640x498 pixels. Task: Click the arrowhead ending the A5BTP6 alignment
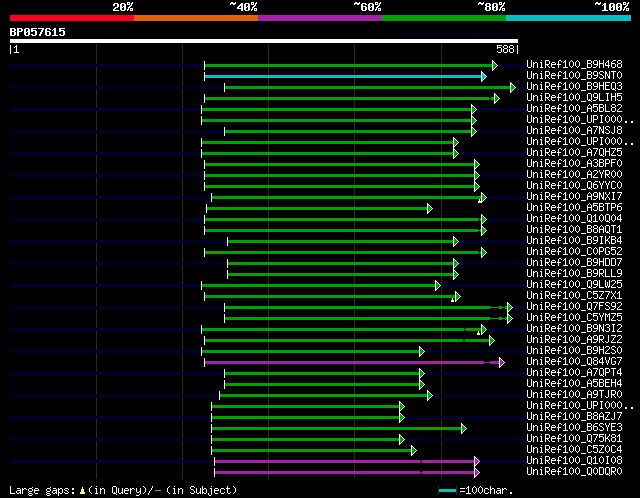(x=430, y=209)
